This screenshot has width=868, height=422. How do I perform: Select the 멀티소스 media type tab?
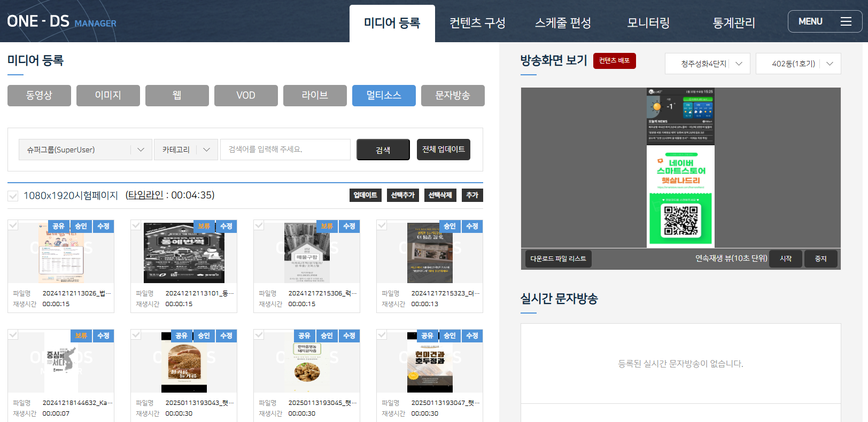(384, 96)
